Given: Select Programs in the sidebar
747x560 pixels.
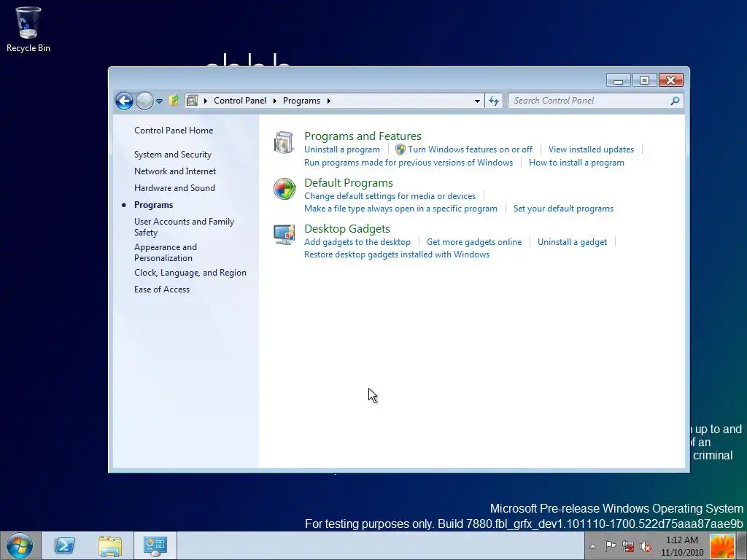Looking at the screenshot, I should 153,205.
